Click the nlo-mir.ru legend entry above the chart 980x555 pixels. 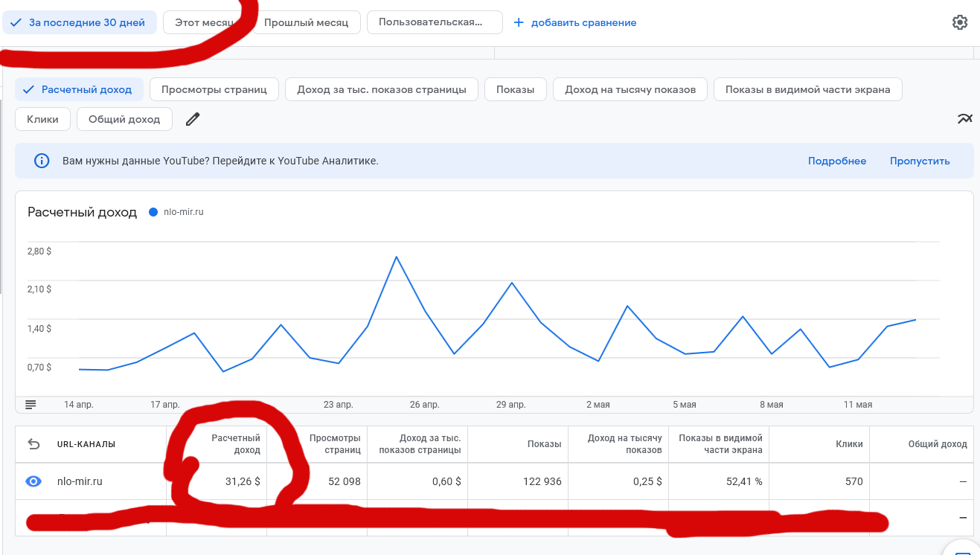pos(176,212)
